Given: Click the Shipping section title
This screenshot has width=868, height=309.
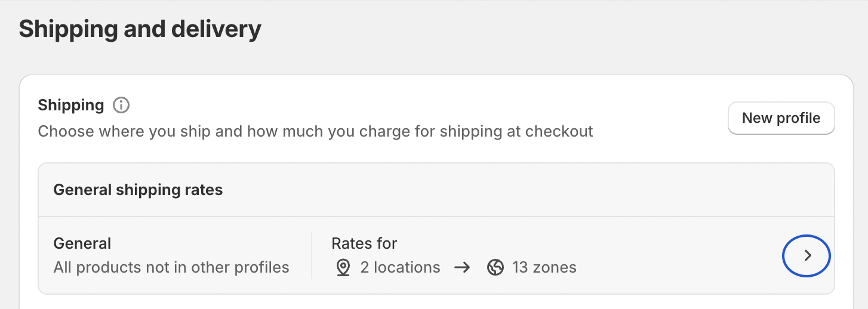Looking at the screenshot, I should 71,106.
